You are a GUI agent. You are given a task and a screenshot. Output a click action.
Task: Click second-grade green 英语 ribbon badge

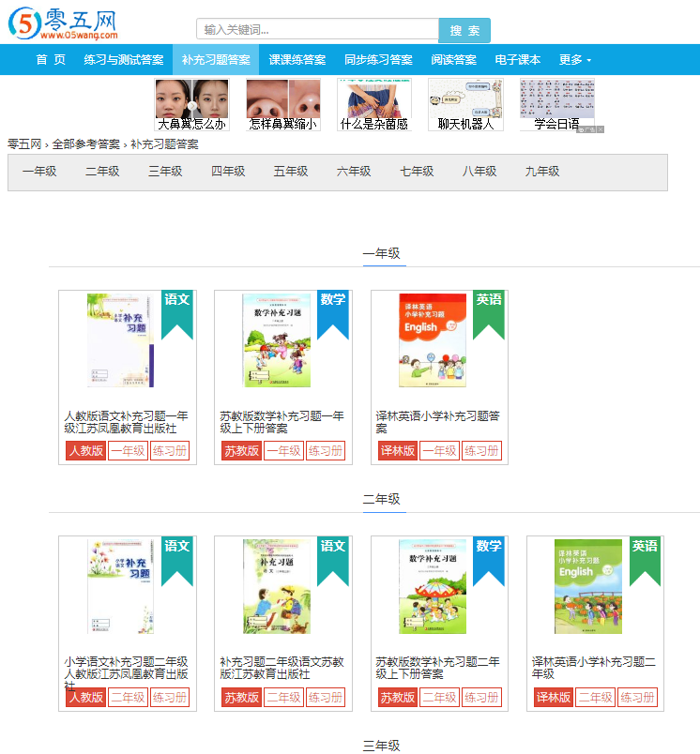click(645, 561)
